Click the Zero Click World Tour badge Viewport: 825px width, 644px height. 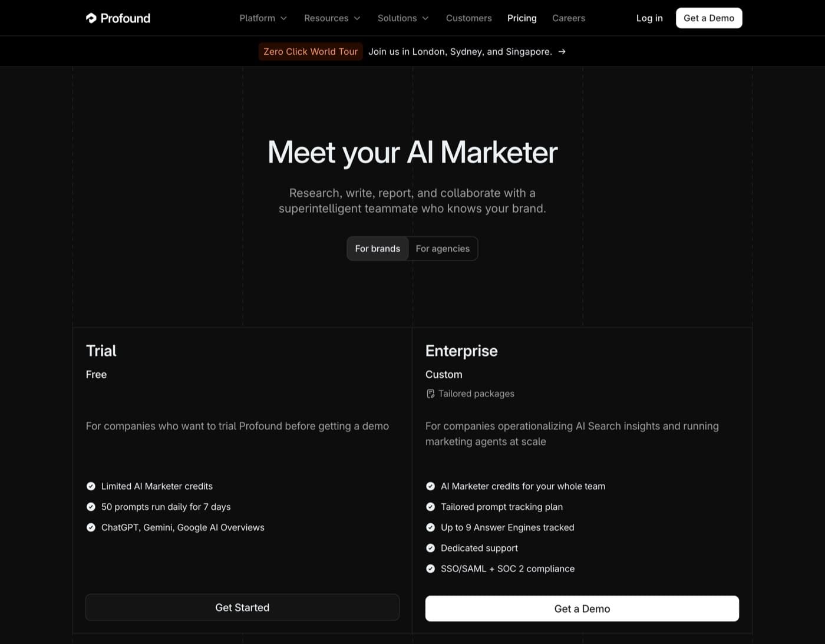click(x=311, y=51)
